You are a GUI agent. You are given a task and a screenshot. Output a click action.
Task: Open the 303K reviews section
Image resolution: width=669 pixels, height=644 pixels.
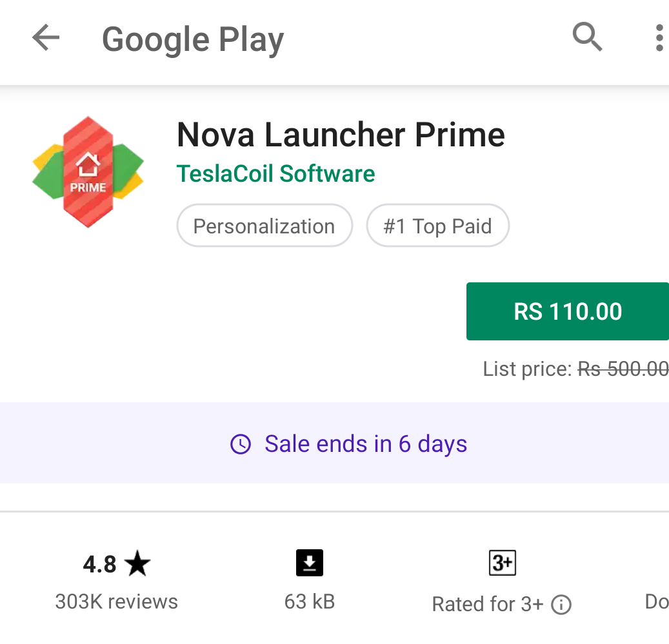(x=116, y=601)
